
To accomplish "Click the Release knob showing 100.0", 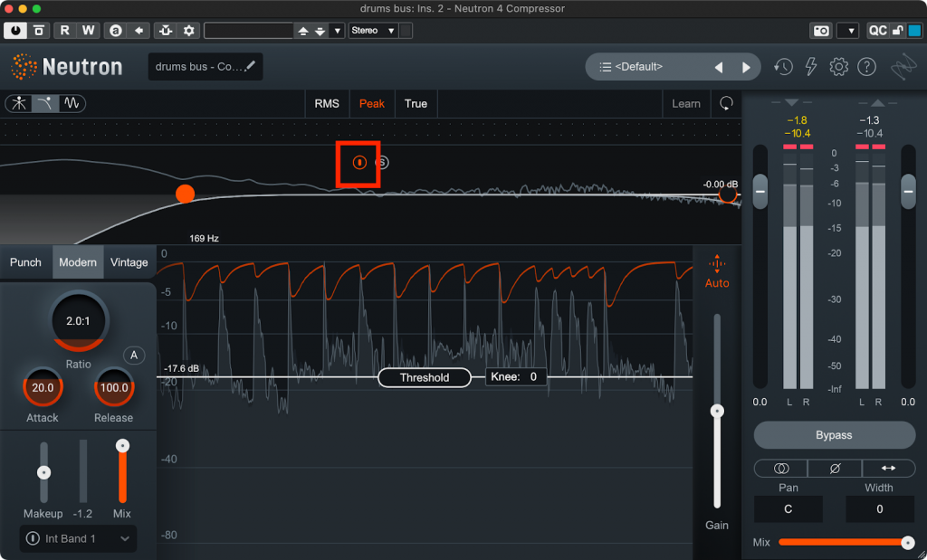I will [114, 387].
